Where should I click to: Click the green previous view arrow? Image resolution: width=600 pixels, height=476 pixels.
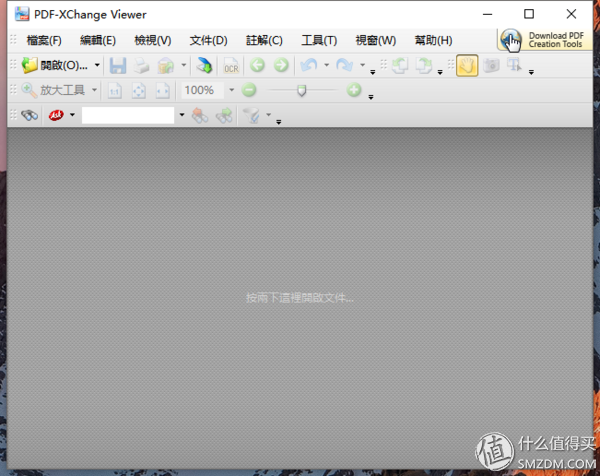(257, 65)
